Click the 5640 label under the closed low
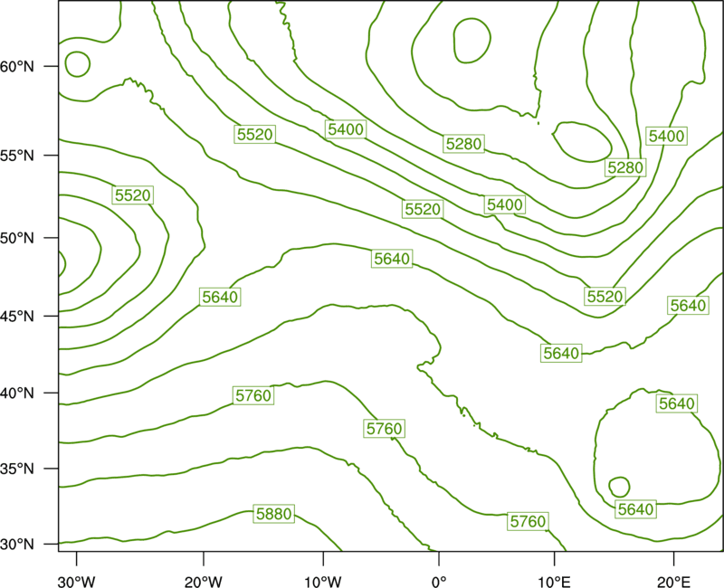Screen dimensions: 724x588 (636, 509)
